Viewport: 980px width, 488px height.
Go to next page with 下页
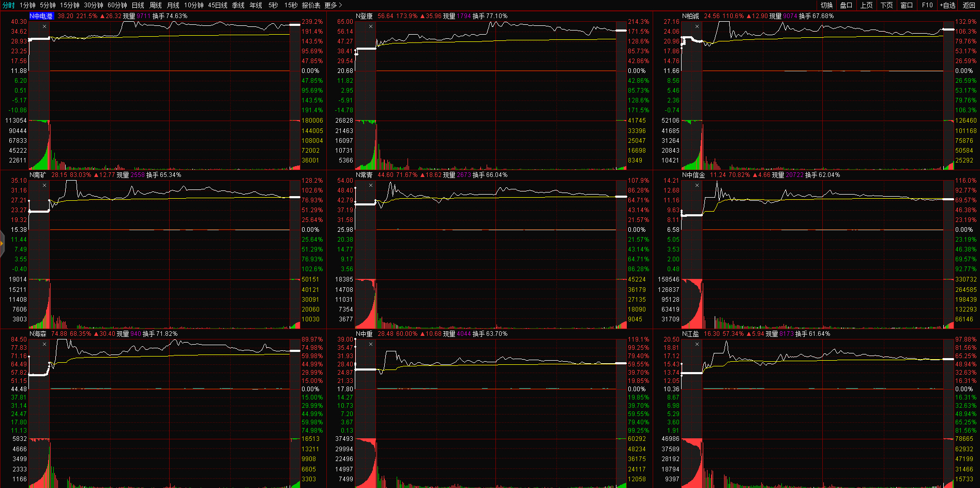887,5
